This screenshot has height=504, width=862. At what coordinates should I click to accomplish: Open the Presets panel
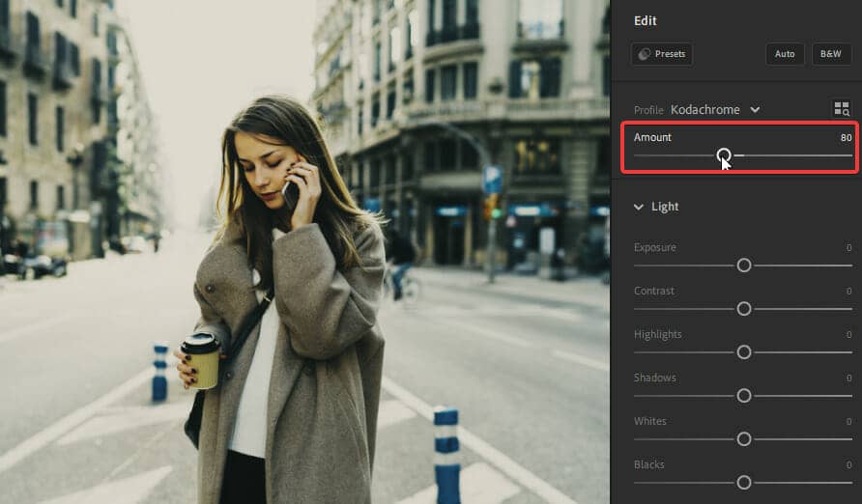(x=662, y=54)
